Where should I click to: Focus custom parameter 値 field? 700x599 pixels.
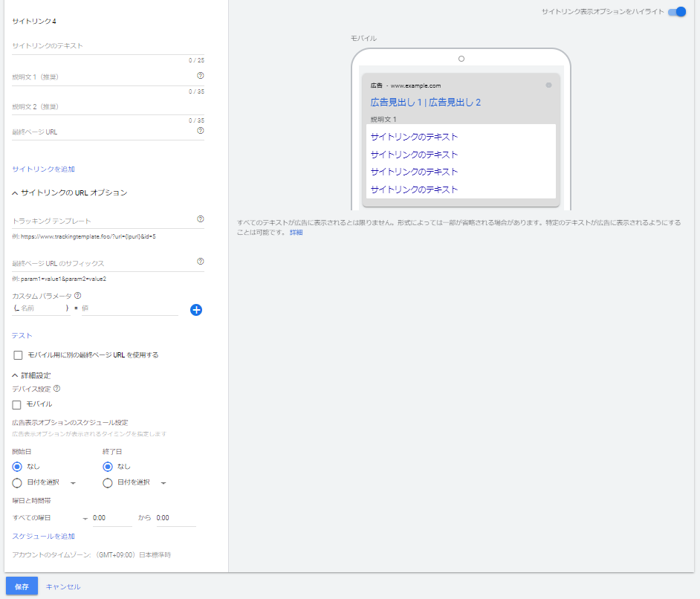[x=130, y=308]
